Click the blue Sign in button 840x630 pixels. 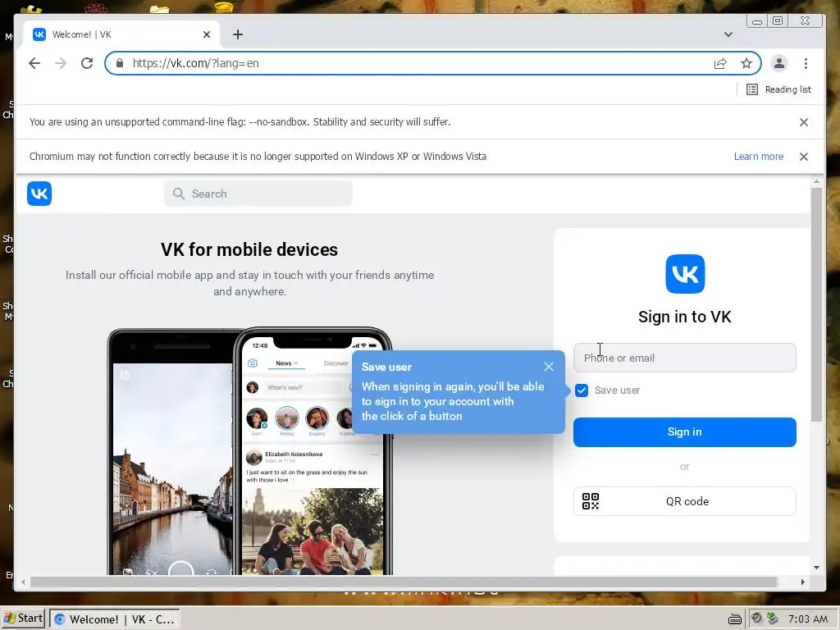(x=685, y=431)
